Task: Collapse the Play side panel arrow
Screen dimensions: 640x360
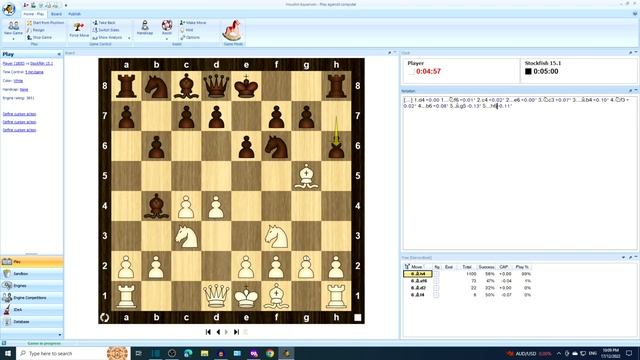Action: tap(59, 54)
